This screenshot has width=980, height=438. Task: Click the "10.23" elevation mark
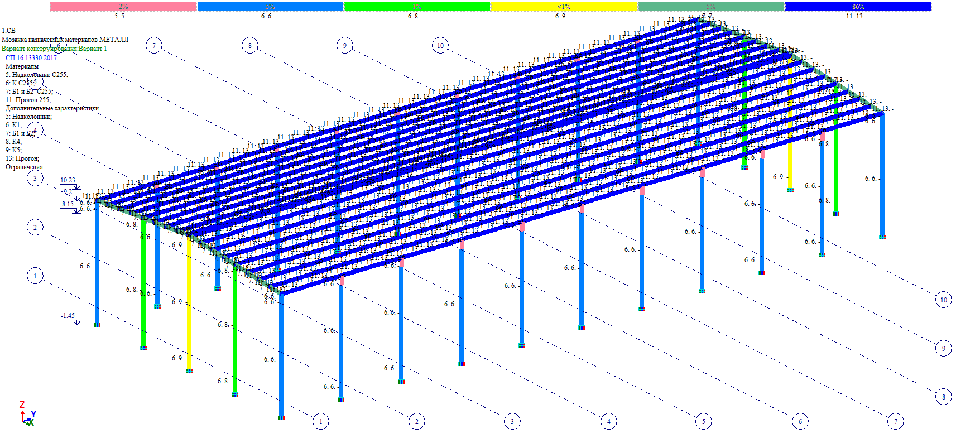click(68, 180)
